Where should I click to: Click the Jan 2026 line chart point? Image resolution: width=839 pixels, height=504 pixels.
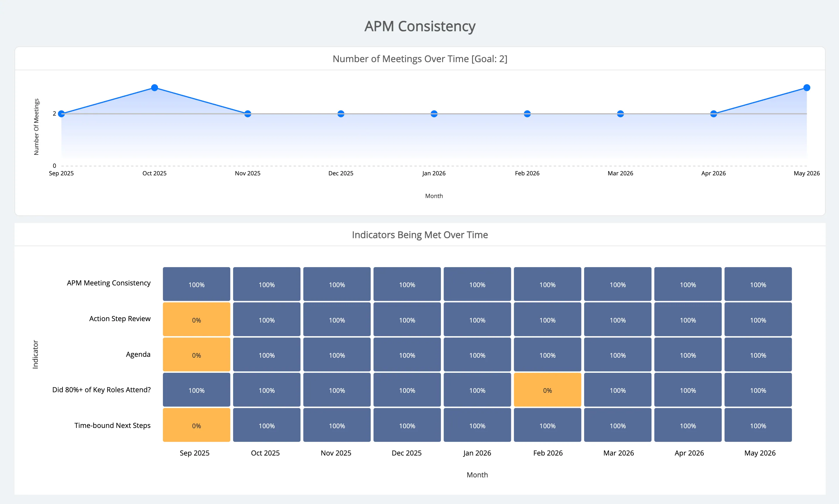434,114
